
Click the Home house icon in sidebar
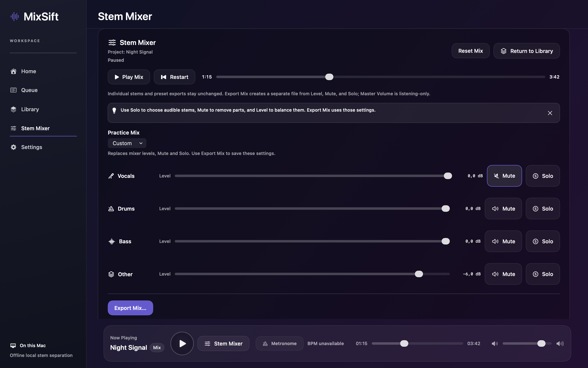pyautogui.click(x=13, y=71)
